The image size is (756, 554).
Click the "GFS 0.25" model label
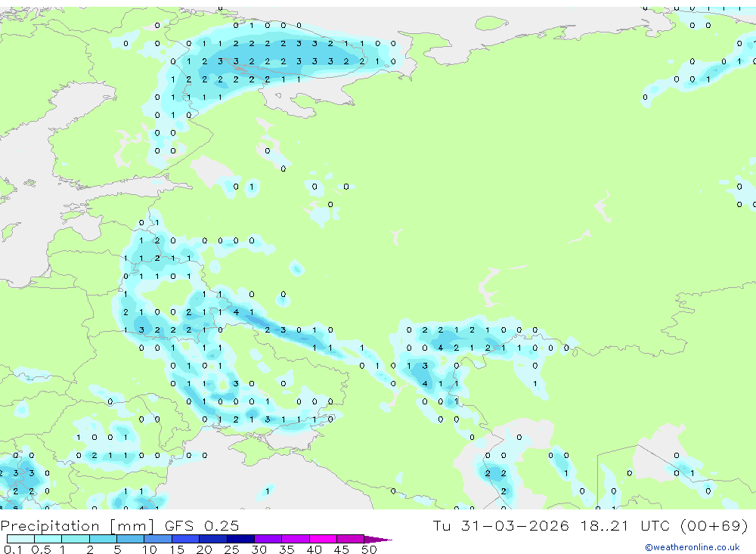point(202,525)
